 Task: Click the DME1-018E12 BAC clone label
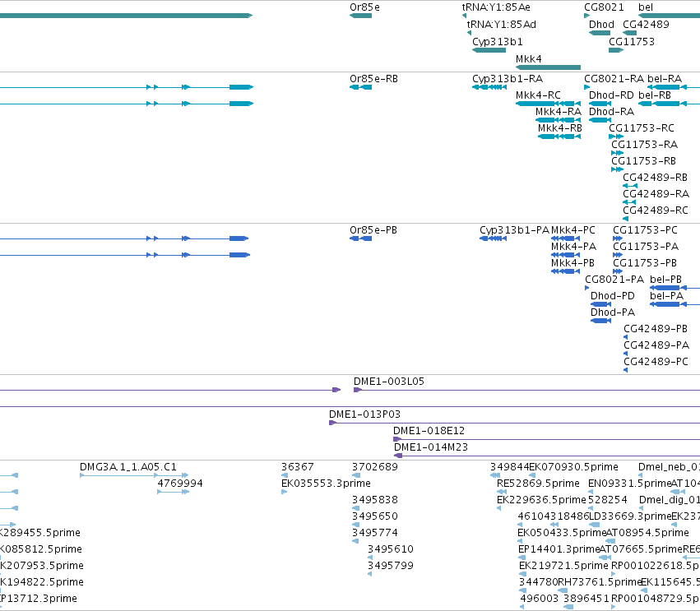(429, 431)
